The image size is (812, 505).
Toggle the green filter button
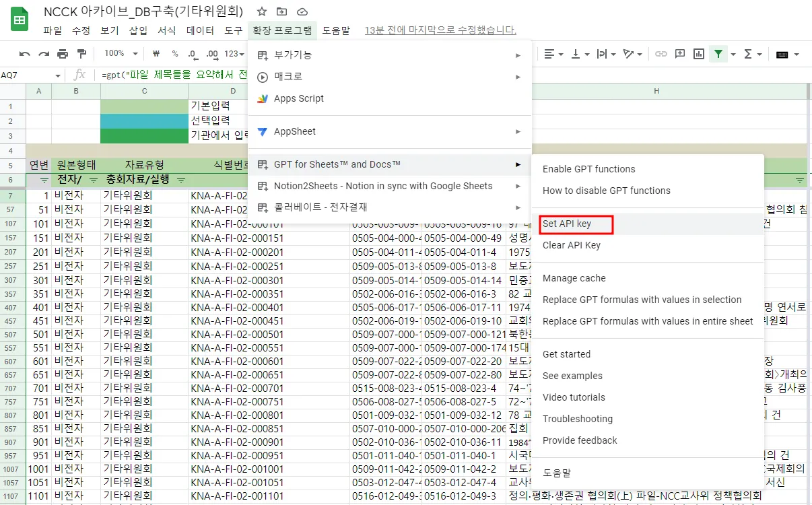(718, 54)
